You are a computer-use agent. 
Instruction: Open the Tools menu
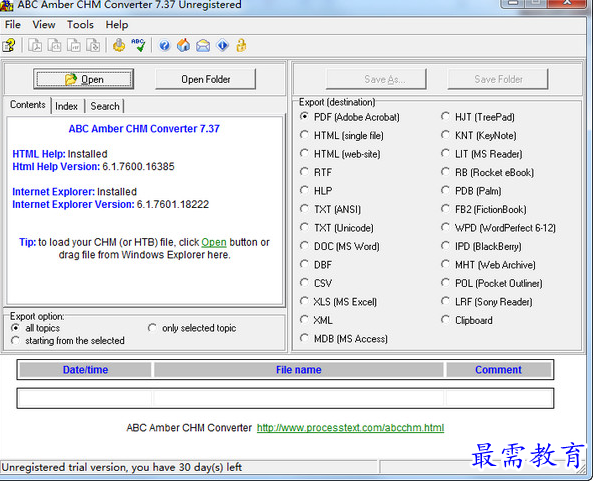pyautogui.click(x=80, y=25)
